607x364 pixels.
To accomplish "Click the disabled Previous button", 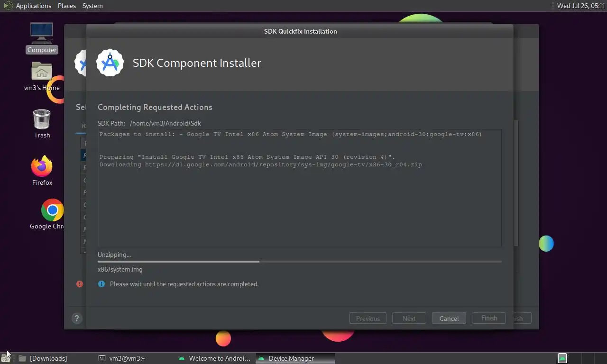I will click(368, 318).
